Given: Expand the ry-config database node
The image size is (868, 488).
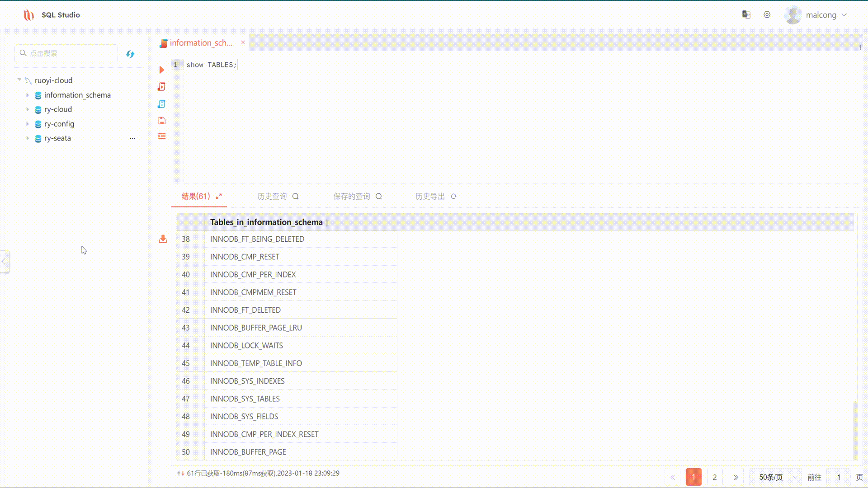Looking at the screenshot, I should 28,124.
